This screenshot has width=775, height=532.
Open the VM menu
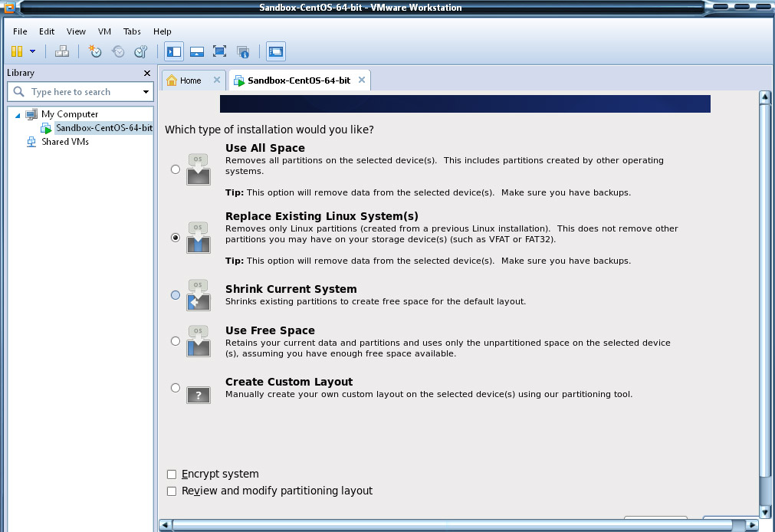tap(104, 31)
